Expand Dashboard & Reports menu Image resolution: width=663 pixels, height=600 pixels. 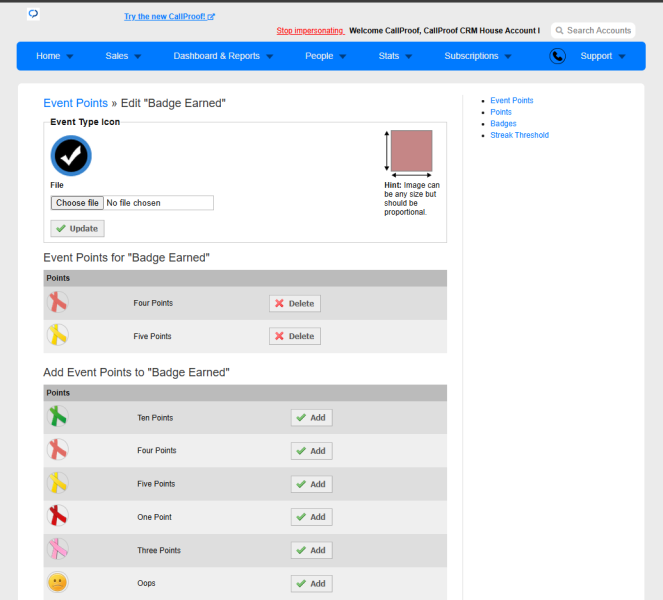(223, 56)
